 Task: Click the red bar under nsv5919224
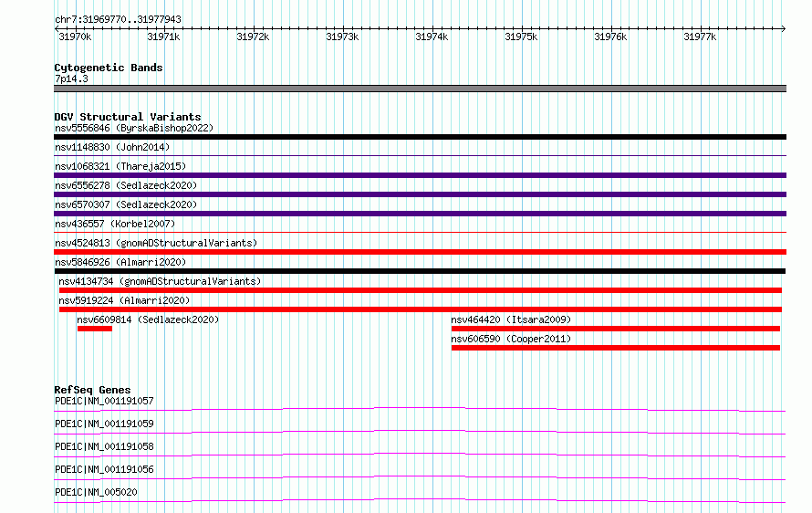coord(421,309)
